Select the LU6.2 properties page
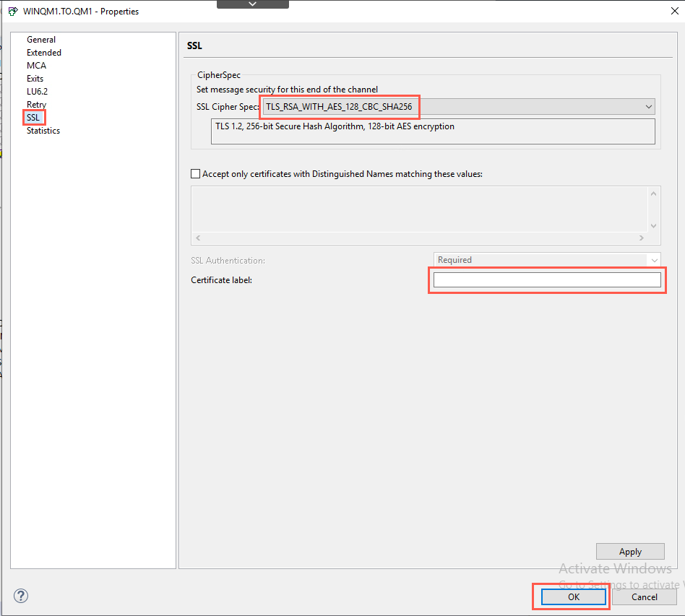Image resolution: width=685 pixels, height=616 pixels. [x=37, y=92]
